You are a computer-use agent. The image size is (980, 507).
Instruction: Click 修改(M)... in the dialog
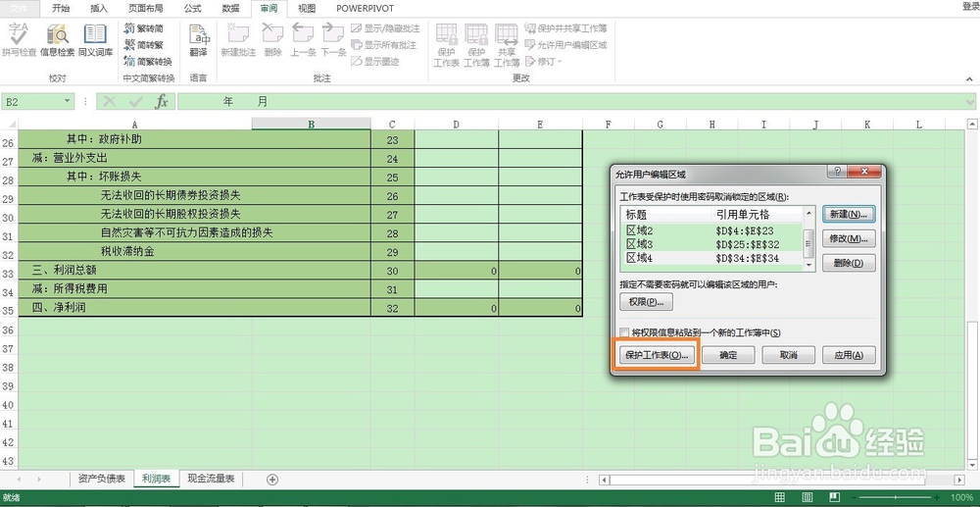point(848,238)
